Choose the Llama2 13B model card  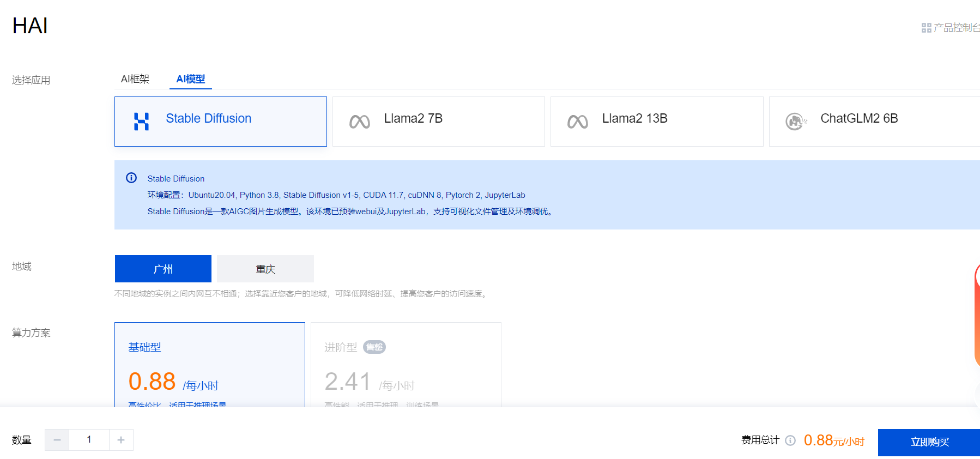pos(657,122)
